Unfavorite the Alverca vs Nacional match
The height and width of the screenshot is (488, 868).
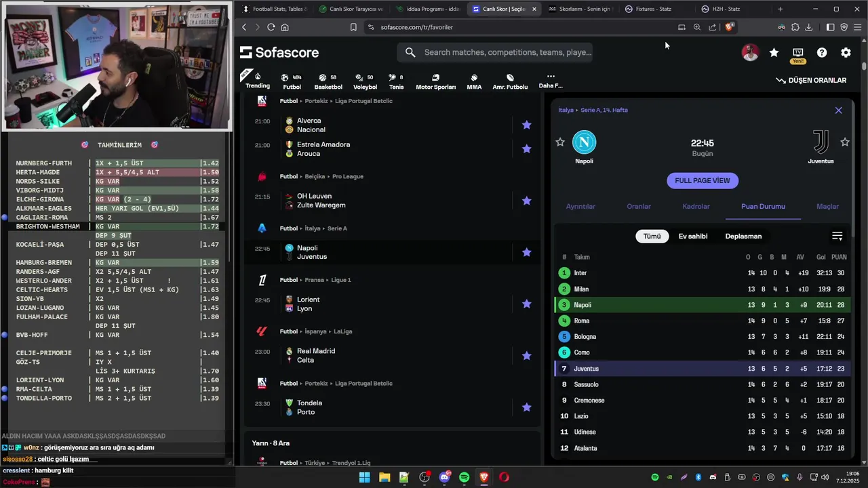point(526,125)
